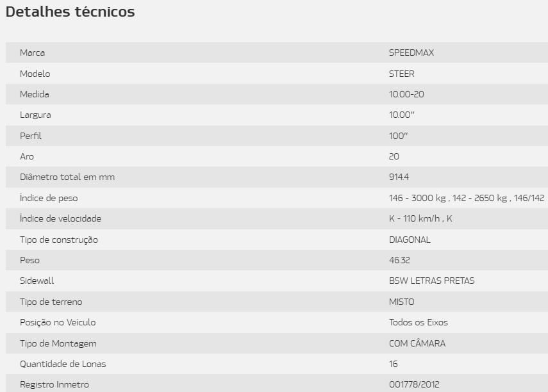Viewport: 548px width, 392px height.
Task: Click the COM CÂMARA mounting value
Action: pos(417,343)
